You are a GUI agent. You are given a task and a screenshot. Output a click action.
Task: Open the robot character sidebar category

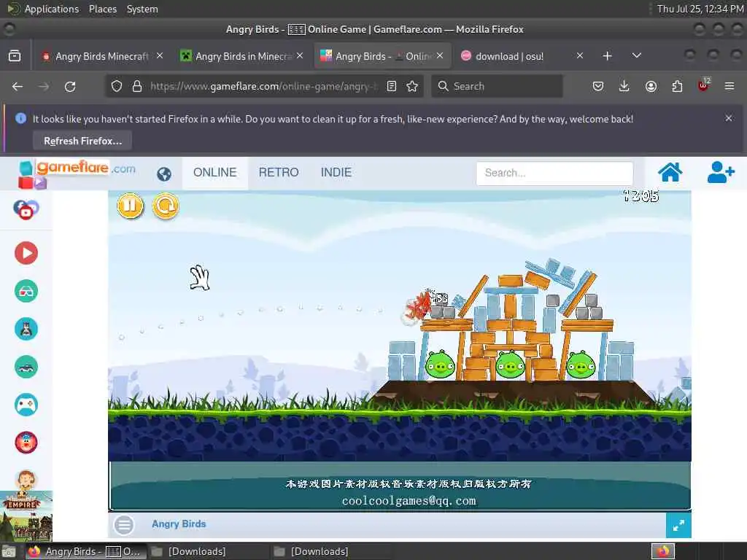pos(26,329)
